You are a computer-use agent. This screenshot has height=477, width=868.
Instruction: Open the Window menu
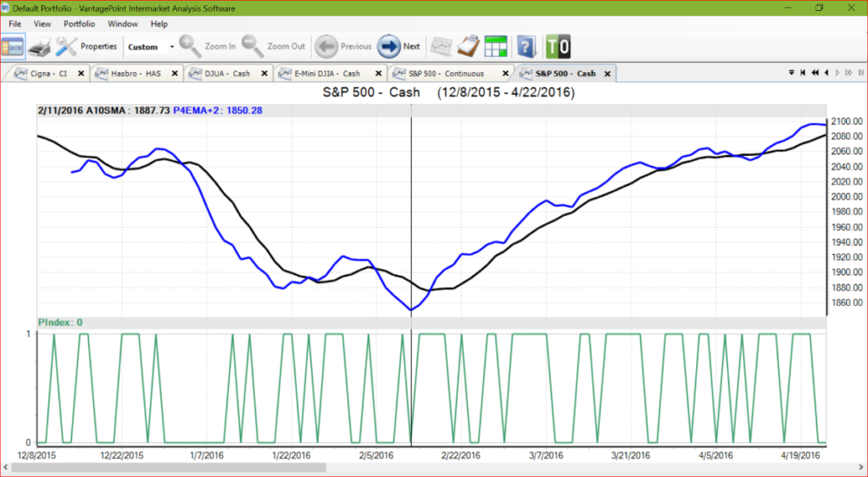click(123, 24)
